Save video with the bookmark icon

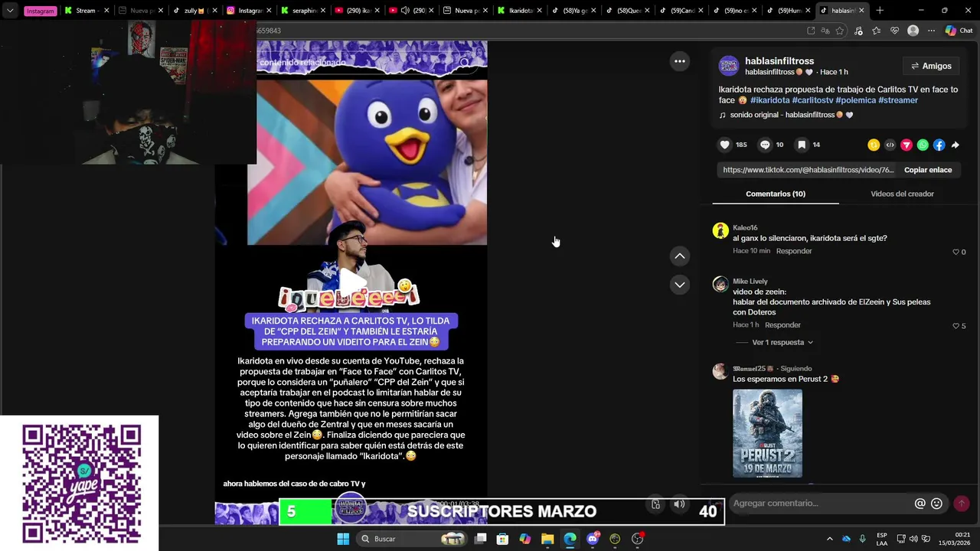pyautogui.click(x=801, y=145)
